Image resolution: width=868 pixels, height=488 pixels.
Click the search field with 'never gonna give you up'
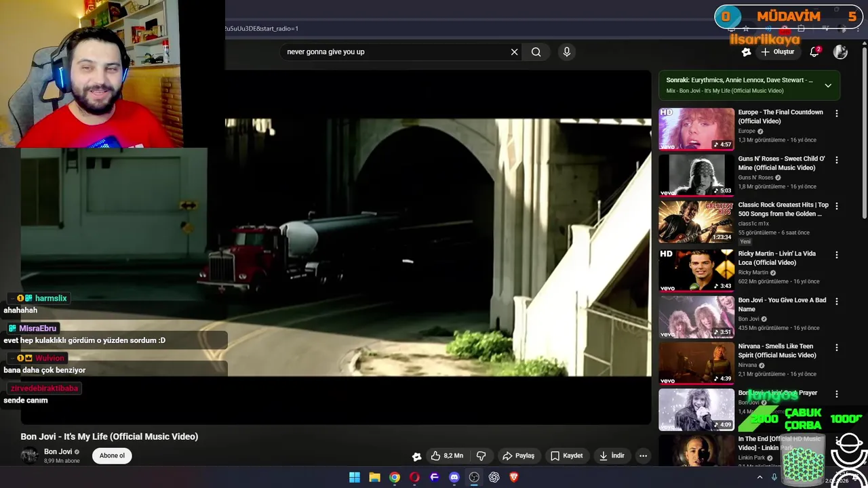393,52
